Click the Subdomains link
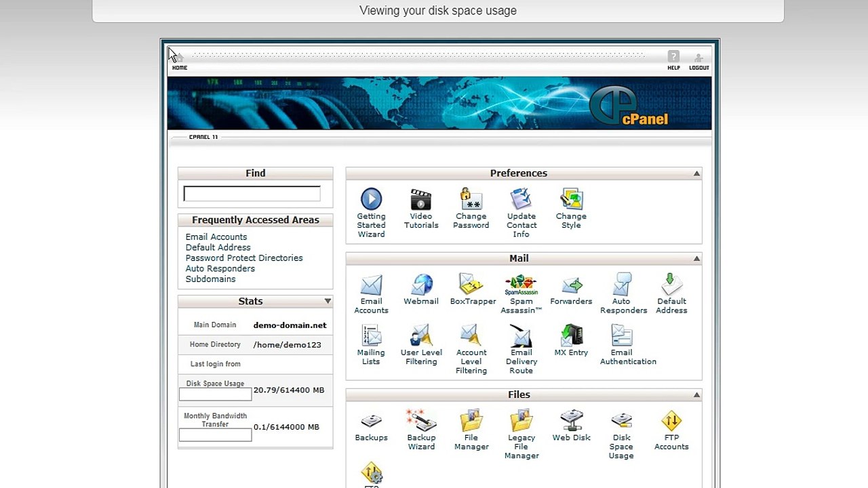This screenshot has height=488, width=868. tap(211, 279)
